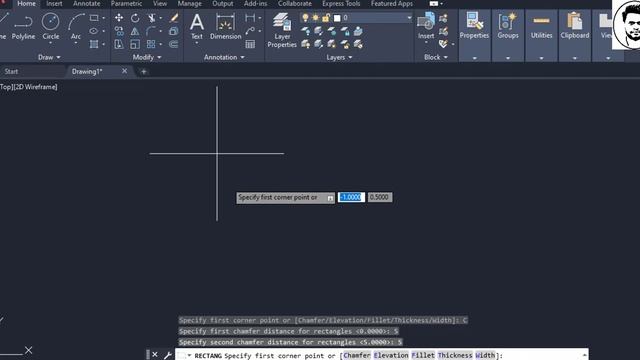Switch to the Insert ribbon tab
640x360 pixels.
click(x=54, y=4)
